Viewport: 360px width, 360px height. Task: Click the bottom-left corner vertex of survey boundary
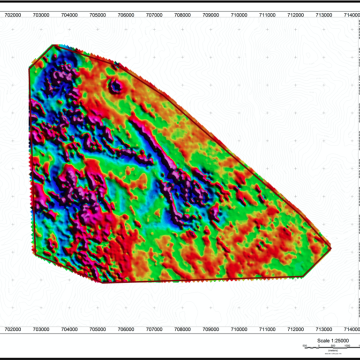point(34,253)
